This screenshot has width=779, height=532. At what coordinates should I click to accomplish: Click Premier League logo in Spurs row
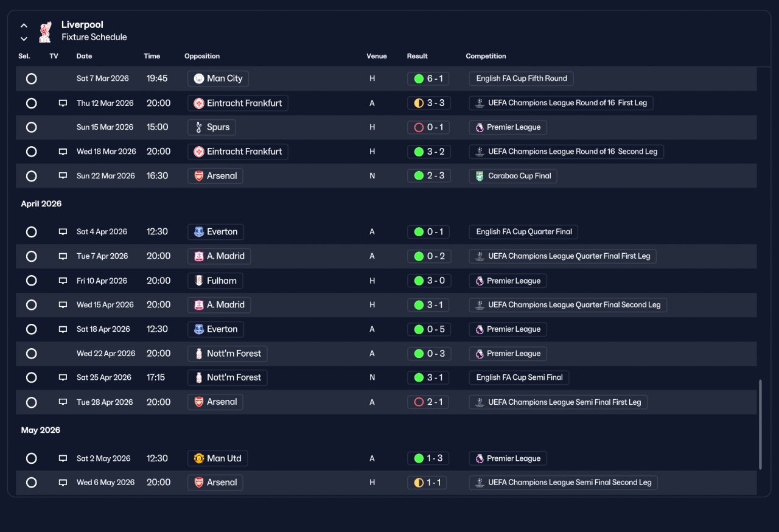[x=480, y=127]
